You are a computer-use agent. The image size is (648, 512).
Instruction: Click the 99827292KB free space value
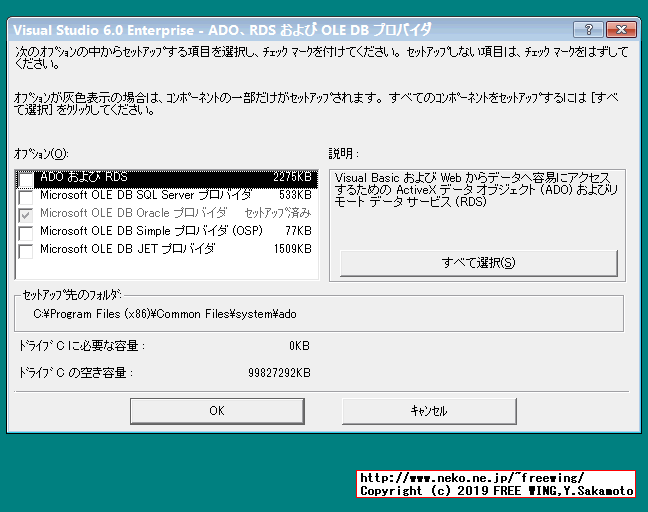click(x=279, y=373)
